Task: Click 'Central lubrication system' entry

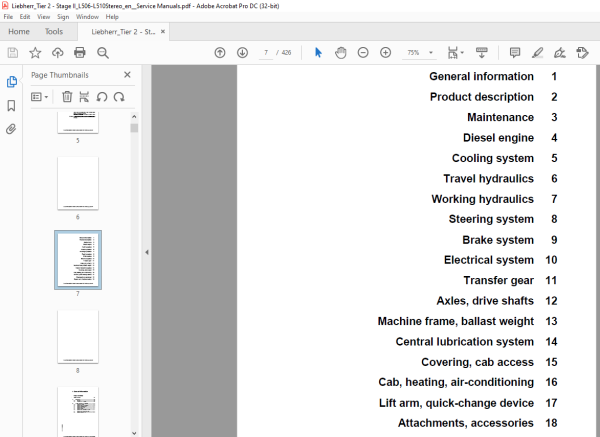Action: click(465, 342)
